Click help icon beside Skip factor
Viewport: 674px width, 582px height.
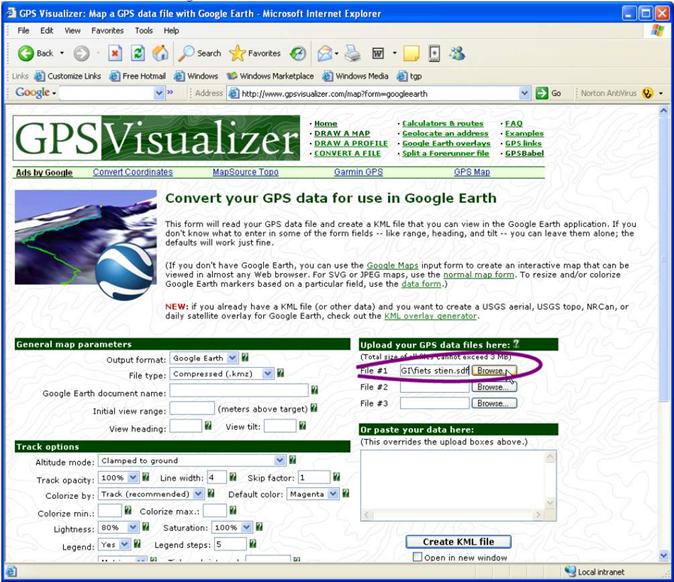[337, 477]
